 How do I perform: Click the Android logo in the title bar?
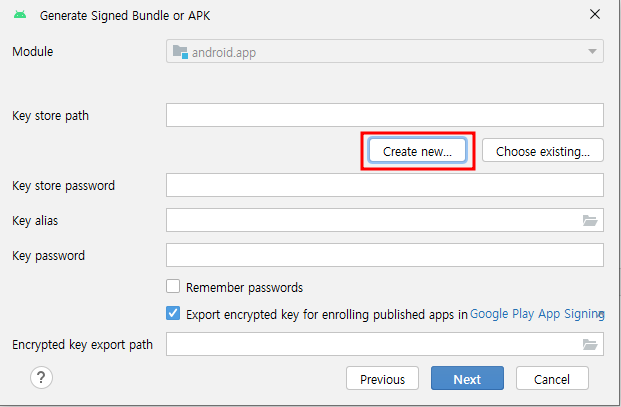(x=19, y=15)
